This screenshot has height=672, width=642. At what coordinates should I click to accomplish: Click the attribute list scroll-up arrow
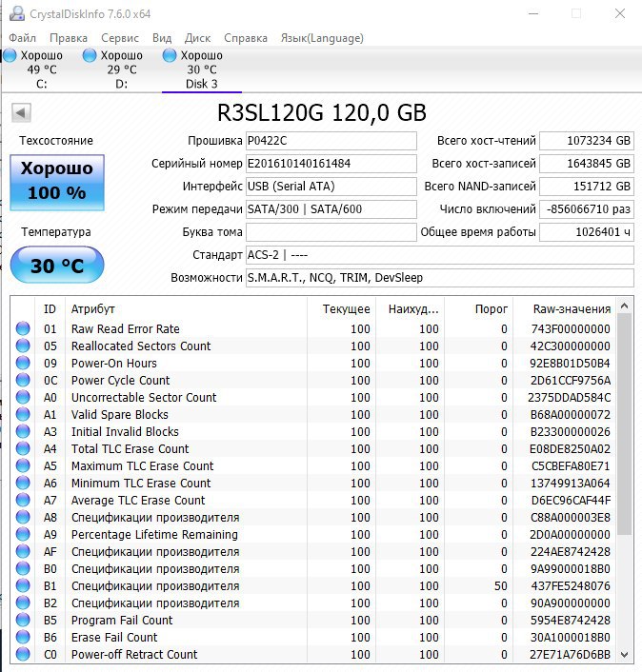click(x=625, y=306)
